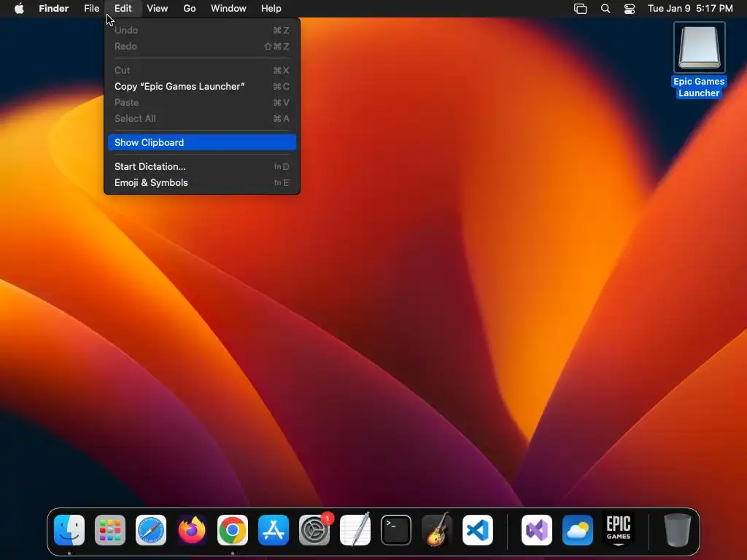Image resolution: width=747 pixels, height=560 pixels.
Task: Open GarageBand guitar icon in Dock
Action: click(x=437, y=529)
